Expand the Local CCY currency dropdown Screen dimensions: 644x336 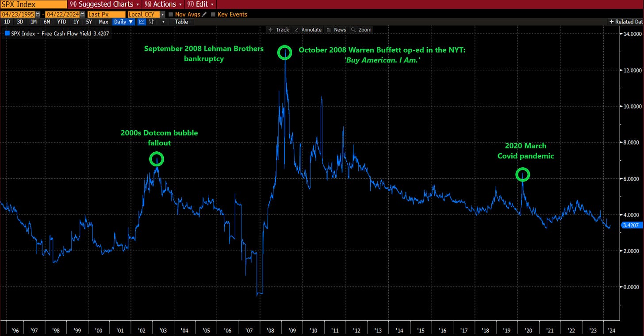[x=163, y=15]
